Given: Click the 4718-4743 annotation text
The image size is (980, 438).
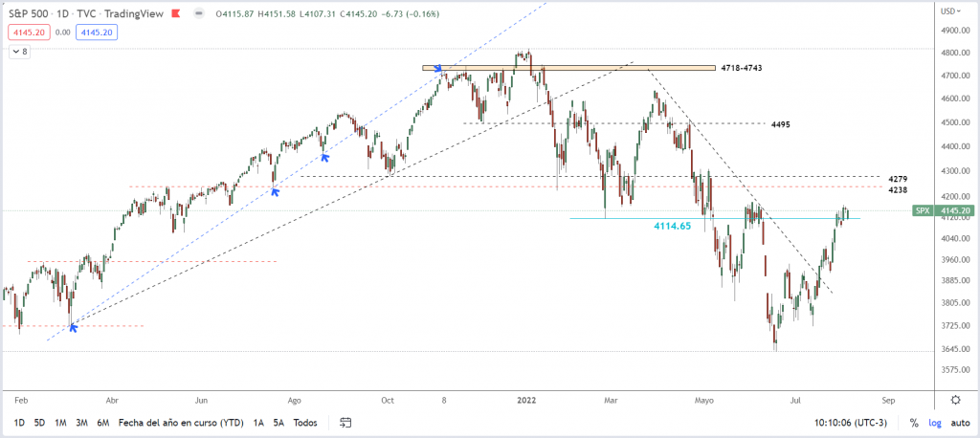Looking at the screenshot, I should pyautogui.click(x=742, y=68).
